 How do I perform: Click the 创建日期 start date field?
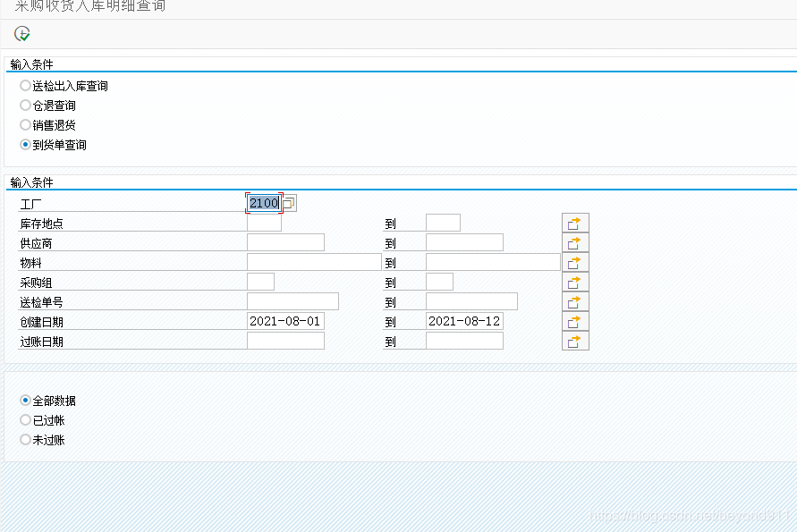tap(286, 320)
